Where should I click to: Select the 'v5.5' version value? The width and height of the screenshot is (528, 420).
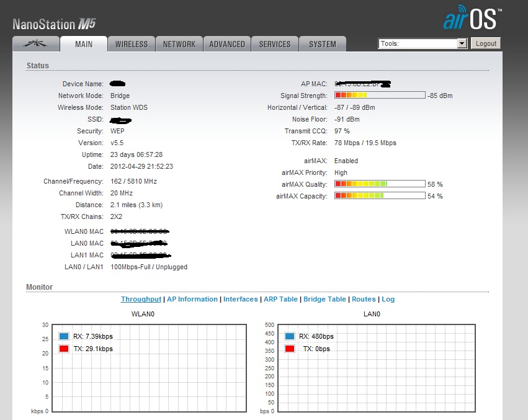point(117,143)
